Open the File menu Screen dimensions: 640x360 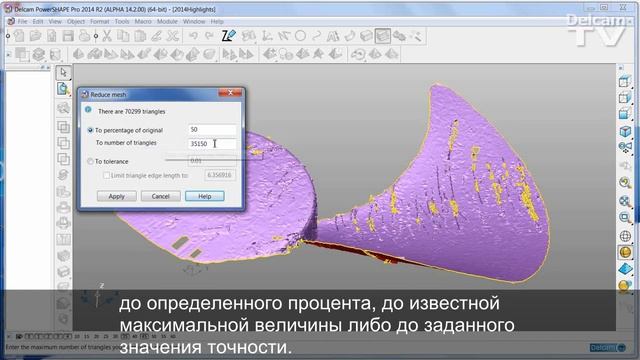pyautogui.click(x=22, y=22)
